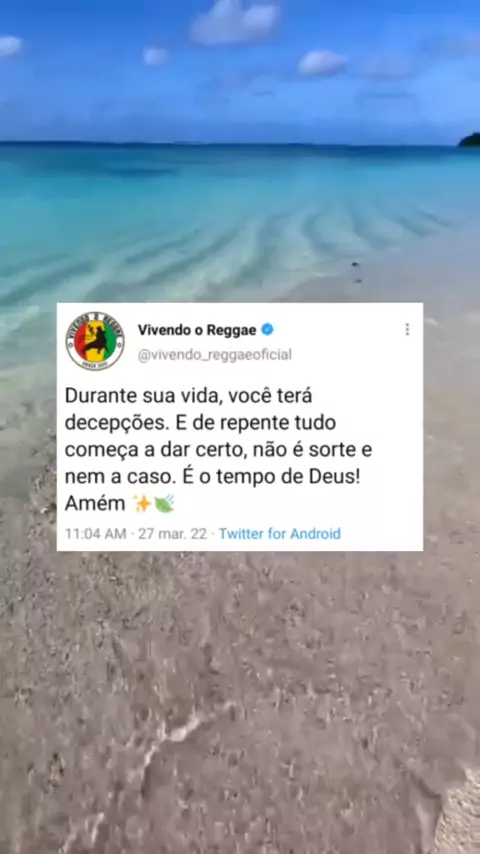Tap the large cloud in the sky
The height and width of the screenshot is (854, 480).
click(x=234, y=21)
